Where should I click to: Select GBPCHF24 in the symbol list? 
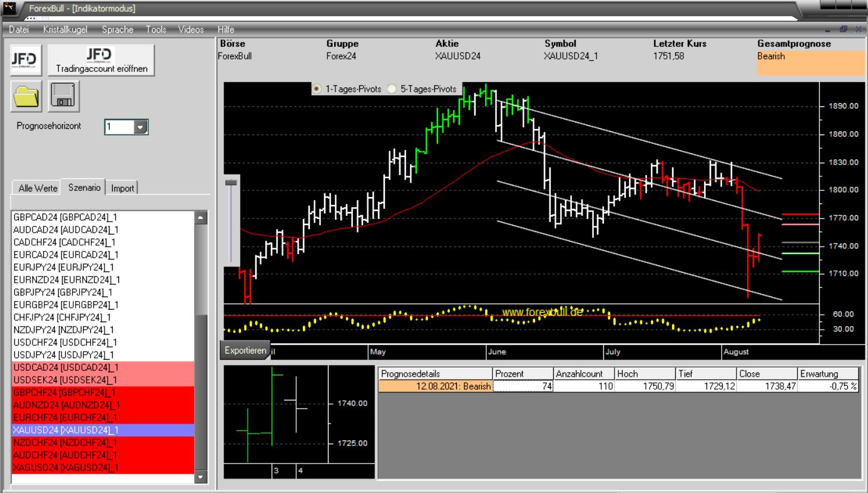tap(103, 392)
